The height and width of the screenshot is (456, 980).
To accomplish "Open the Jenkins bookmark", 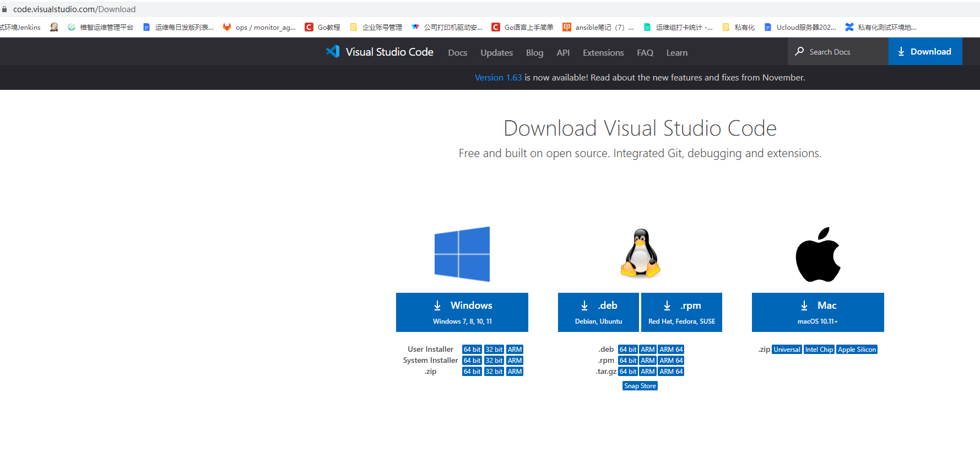I will tap(20, 27).
